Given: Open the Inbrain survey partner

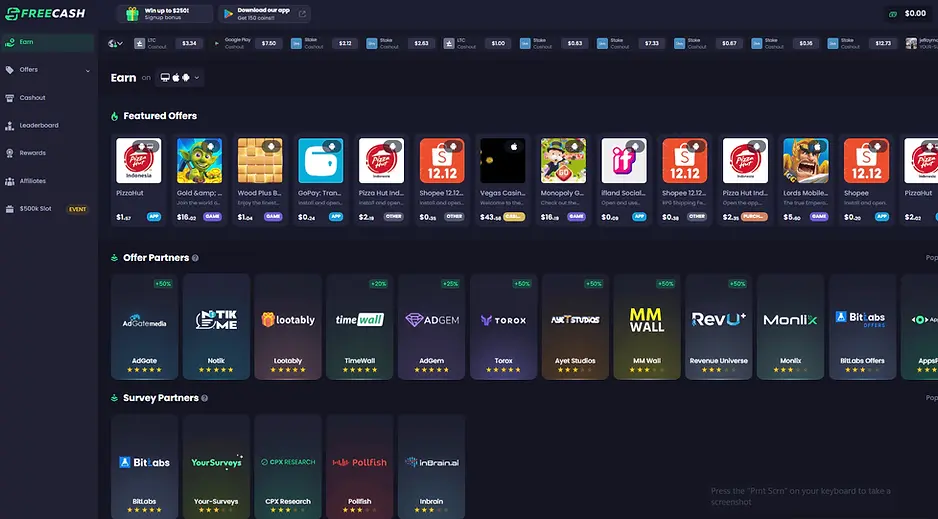Looking at the screenshot, I should point(431,466).
